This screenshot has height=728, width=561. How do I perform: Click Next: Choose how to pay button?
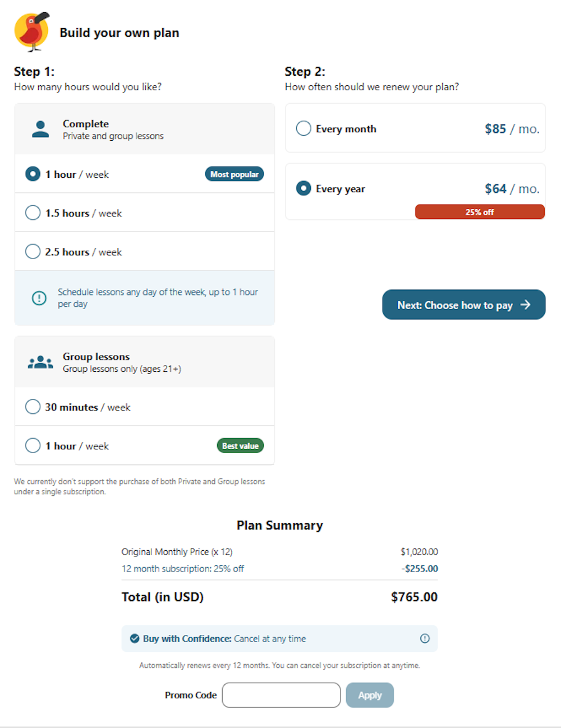(464, 305)
